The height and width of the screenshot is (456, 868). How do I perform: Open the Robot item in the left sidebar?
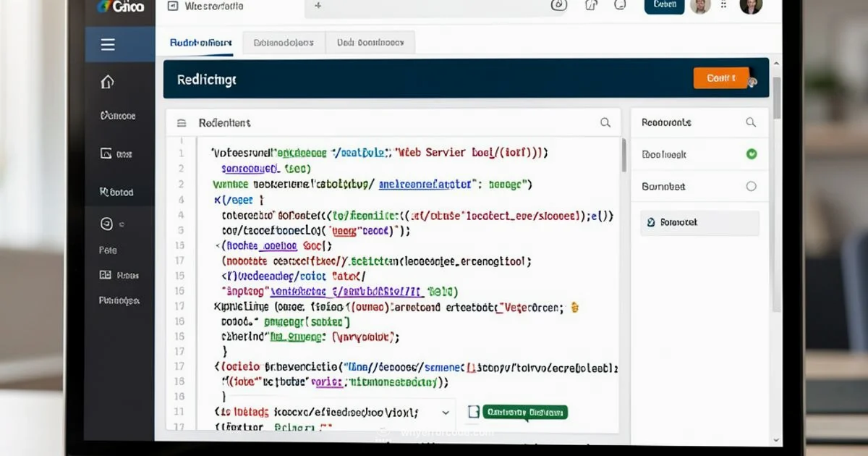pyautogui.click(x=116, y=192)
